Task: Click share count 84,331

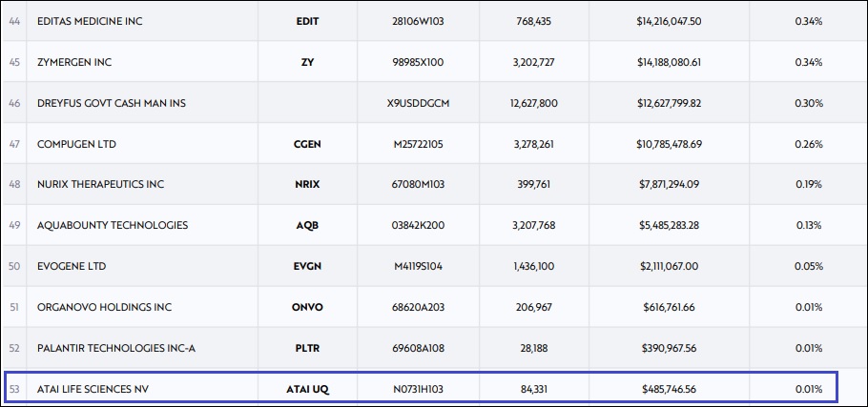Action: pyautogui.click(x=533, y=389)
